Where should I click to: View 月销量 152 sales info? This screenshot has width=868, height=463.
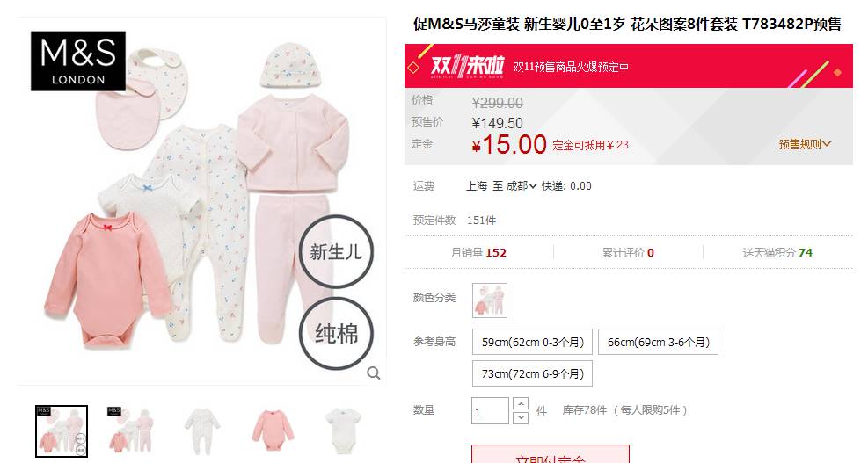coord(478,253)
